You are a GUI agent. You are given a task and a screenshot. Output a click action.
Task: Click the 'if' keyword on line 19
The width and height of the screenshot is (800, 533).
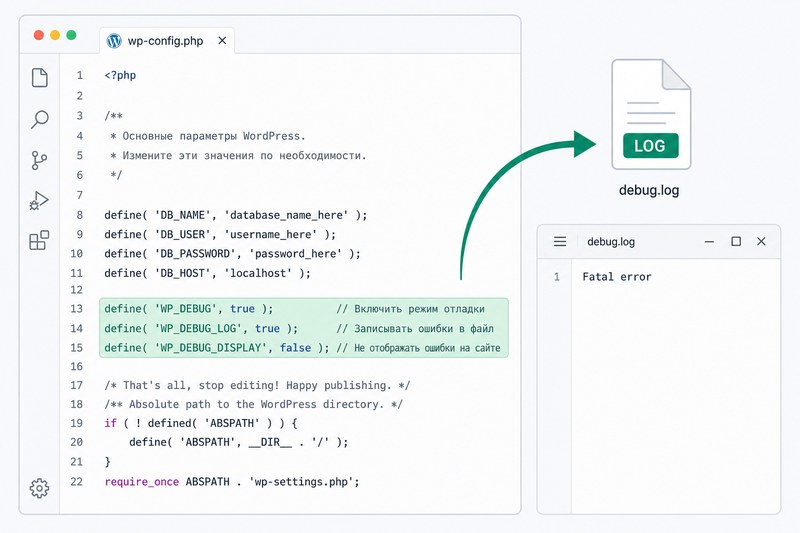111,423
